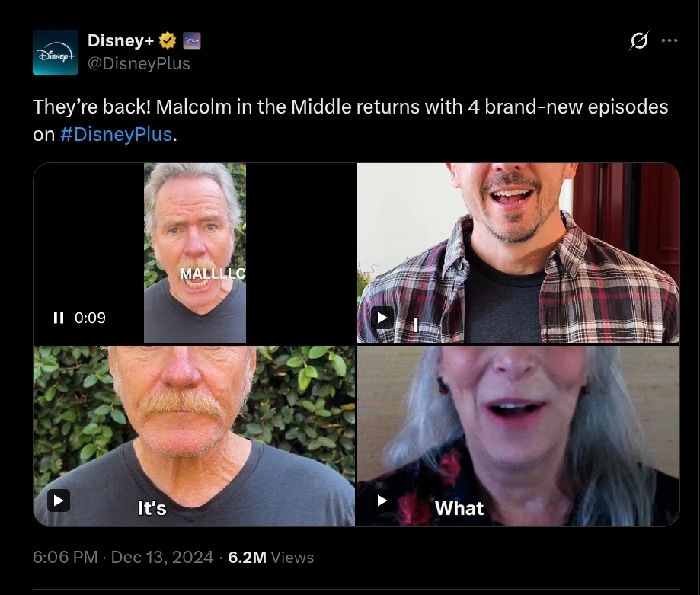Click the #DisneyPlus hashtag link
This screenshot has width=700, height=595.
[x=116, y=134]
